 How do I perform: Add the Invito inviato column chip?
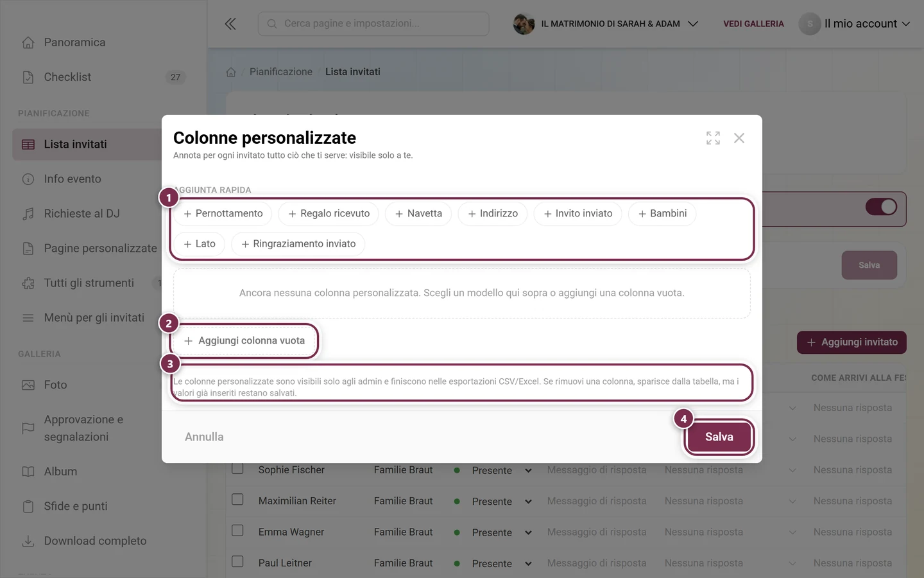point(577,214)
